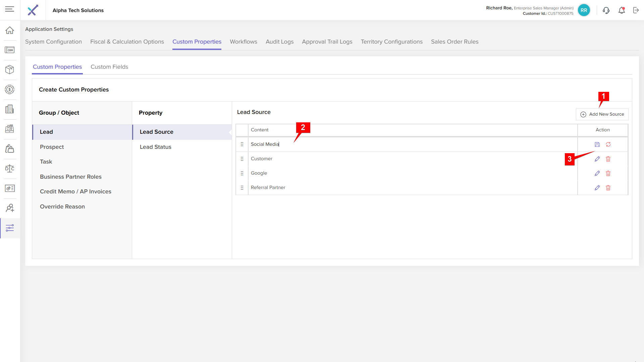The image size is (644, 362).
Task: Open the CRM module in sidebar
Action: coord(10,50)
